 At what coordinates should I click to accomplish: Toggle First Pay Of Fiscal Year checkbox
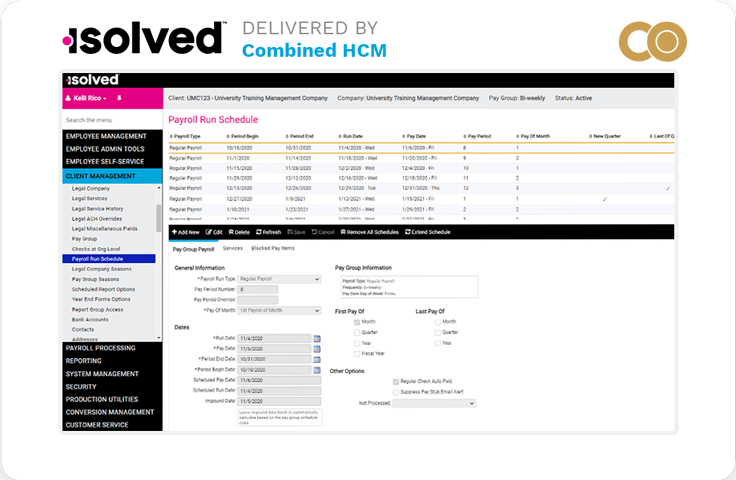coord(357,354)
